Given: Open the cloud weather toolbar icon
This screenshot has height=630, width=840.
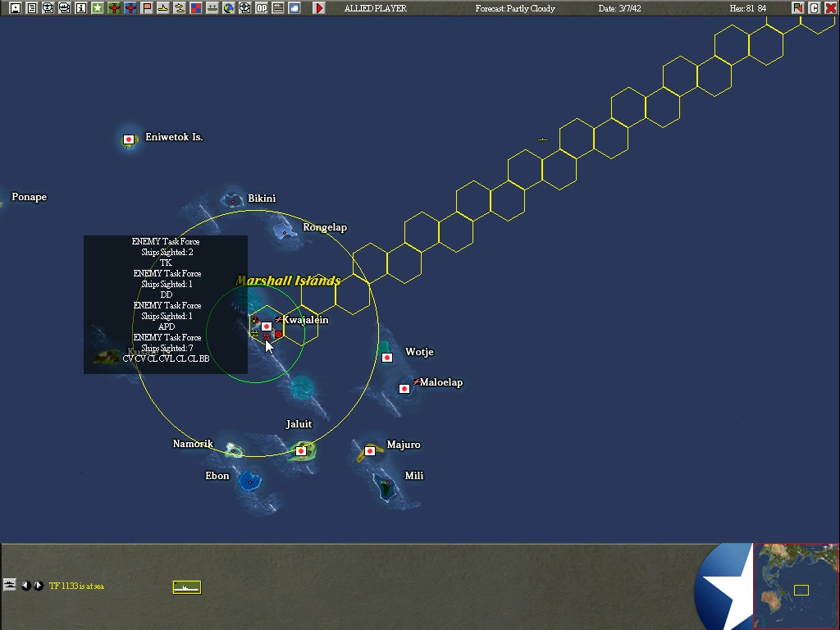Looking at the screenshot, I should click(294, 8).
